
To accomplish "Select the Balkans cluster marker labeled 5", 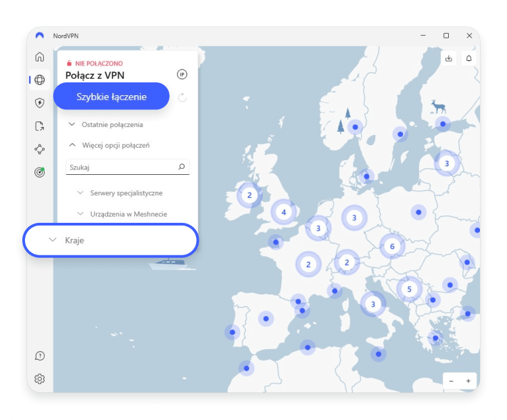I will [409, 289].
